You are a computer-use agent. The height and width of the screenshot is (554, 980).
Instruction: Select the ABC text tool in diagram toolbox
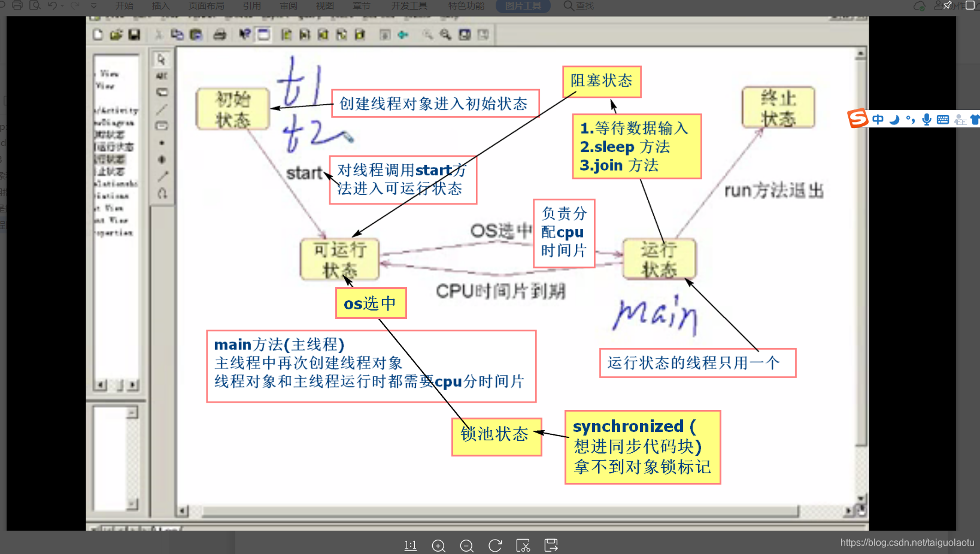(162, 76)
